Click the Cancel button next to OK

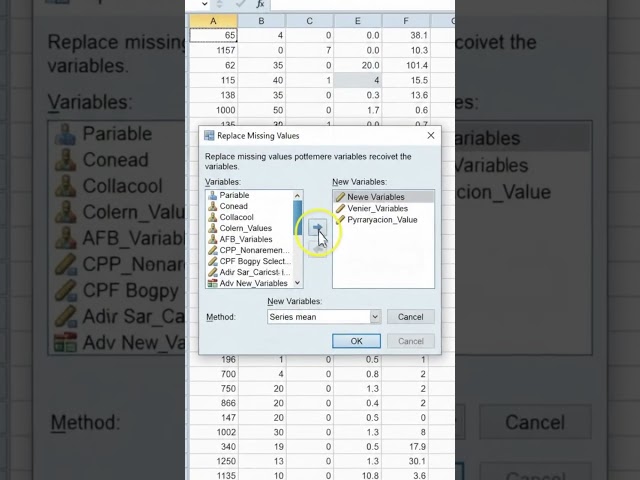411,341
